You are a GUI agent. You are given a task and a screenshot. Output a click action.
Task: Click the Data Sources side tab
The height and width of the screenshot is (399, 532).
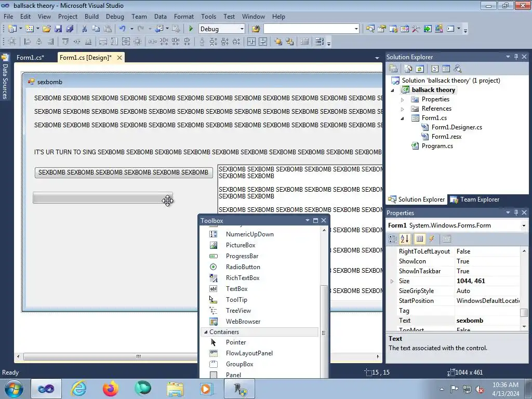[x=5, y=77]
